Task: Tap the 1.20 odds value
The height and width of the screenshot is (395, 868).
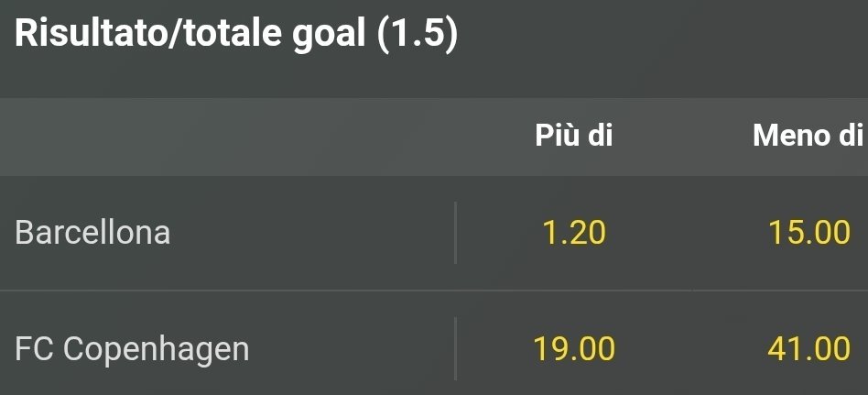Action: coord(574,233)
